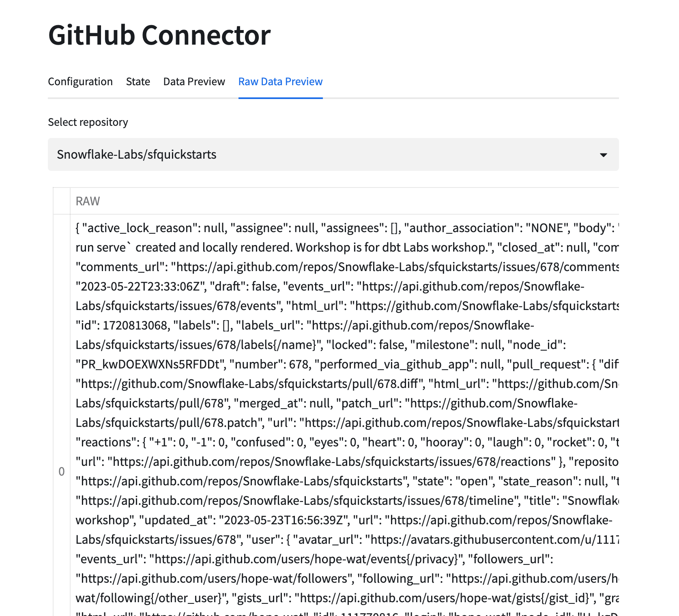The height and width of the screenshot is (616, 679).
Task: Select row index 0 in the table
Action: click(62, 472)
